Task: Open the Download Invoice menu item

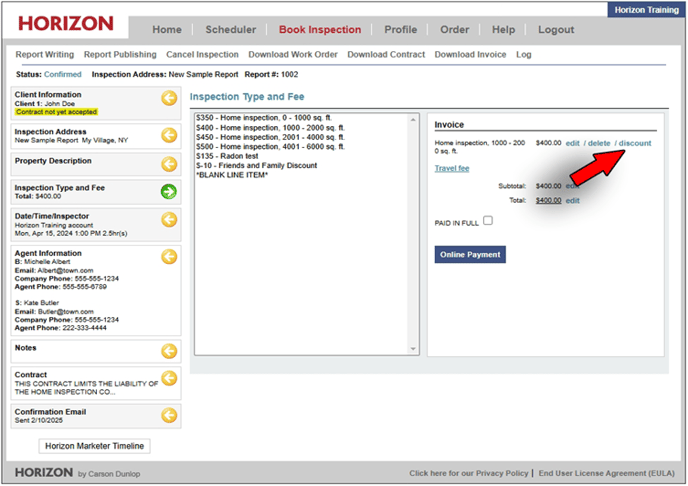Action: pyautogui.click(x=470, y=55)
